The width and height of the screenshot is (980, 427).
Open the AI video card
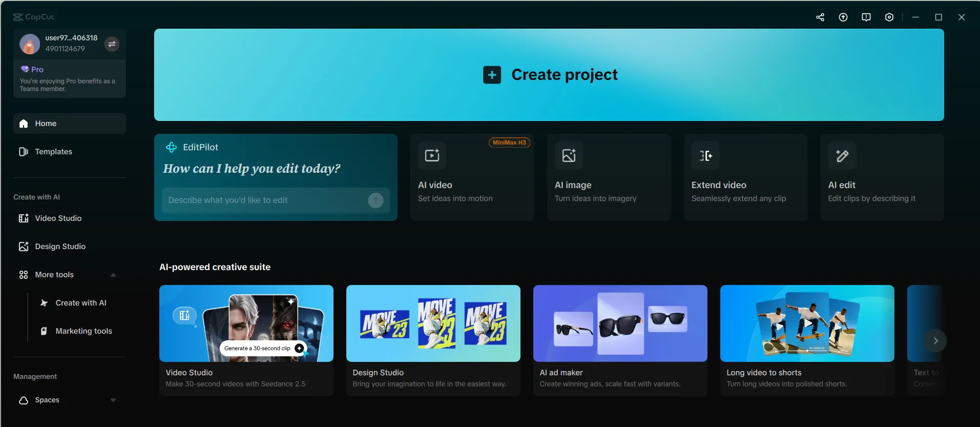(x=472, y=177)
